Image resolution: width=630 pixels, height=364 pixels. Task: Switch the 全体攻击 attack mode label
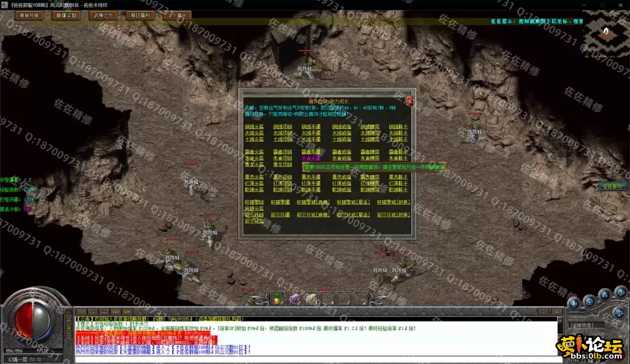(x=581, y=325)
